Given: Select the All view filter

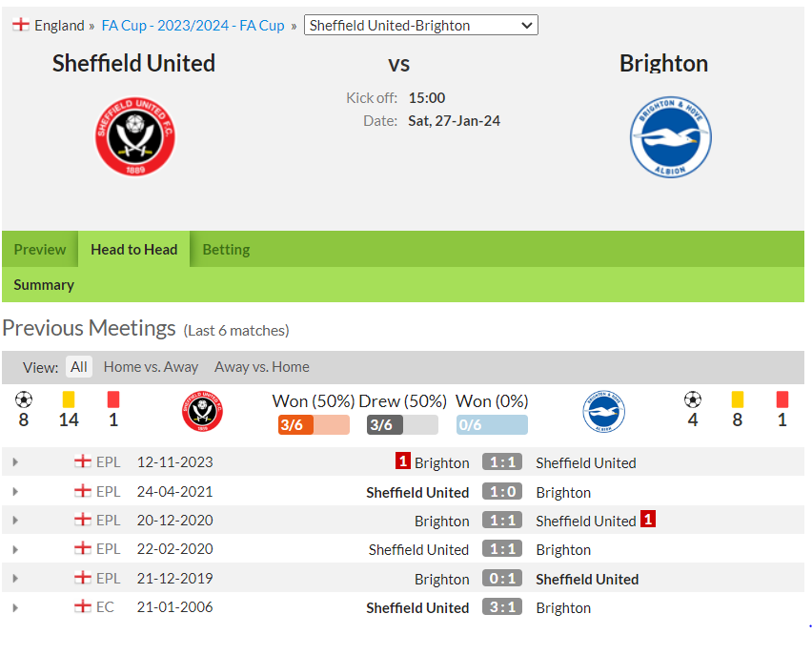Looking at the screenshot, I should [79, 367].
